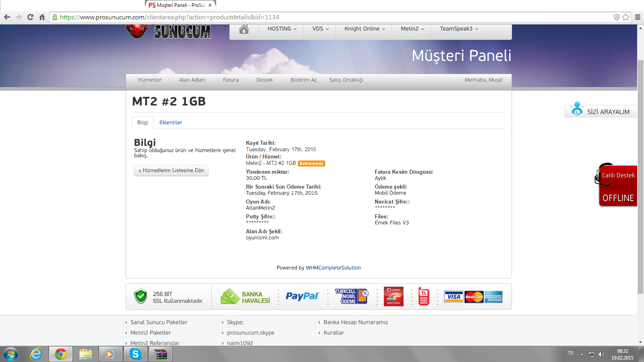Open the Kurallar footer link

point(334,333)
